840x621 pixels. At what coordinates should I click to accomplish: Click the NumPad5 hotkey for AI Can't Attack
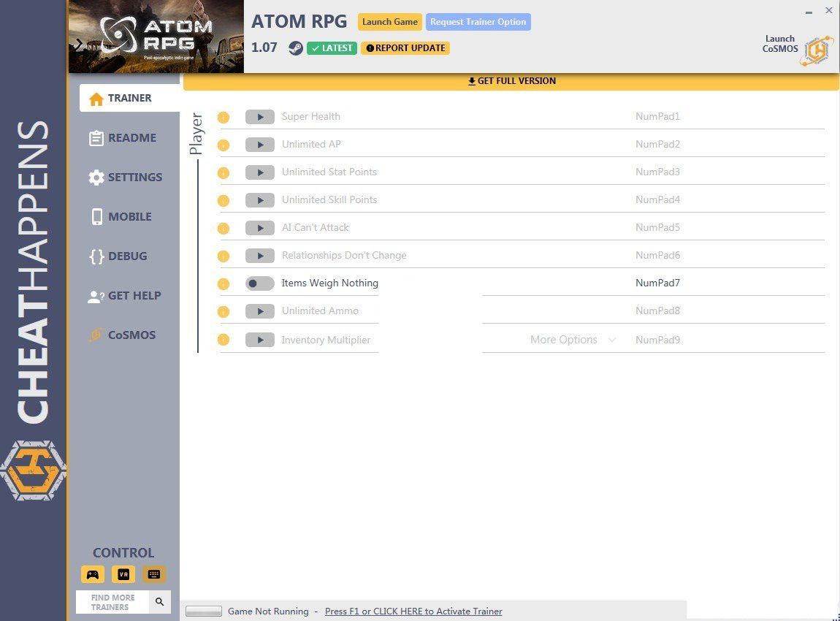657,228
